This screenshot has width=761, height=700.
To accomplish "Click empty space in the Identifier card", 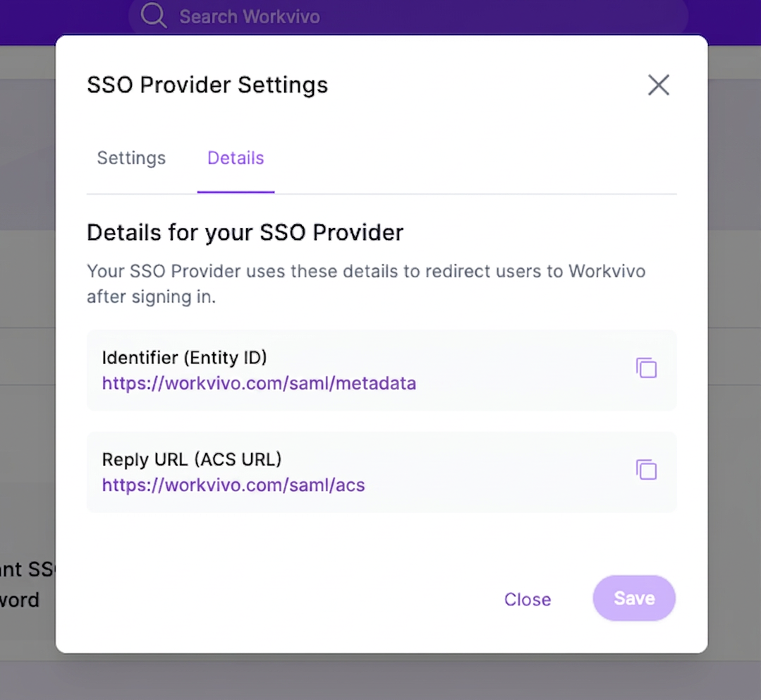I will pos(524,370).
